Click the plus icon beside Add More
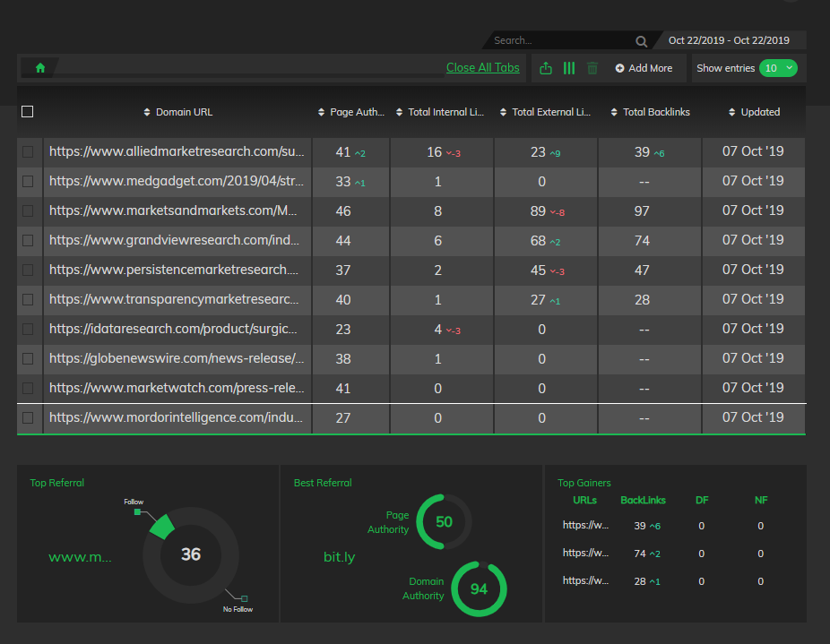This screenshot has width=830, height=644. tap(619, 68)
